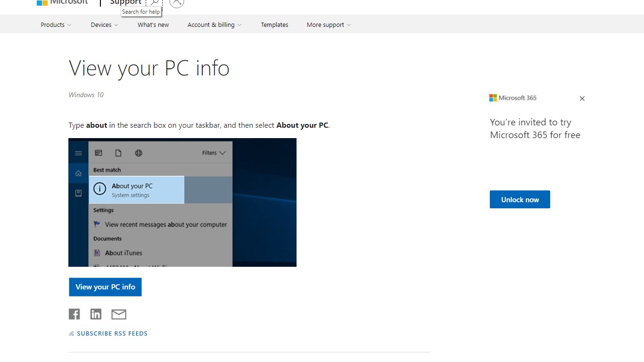Close the Microsoft 365 promo panel

[582, 99]
